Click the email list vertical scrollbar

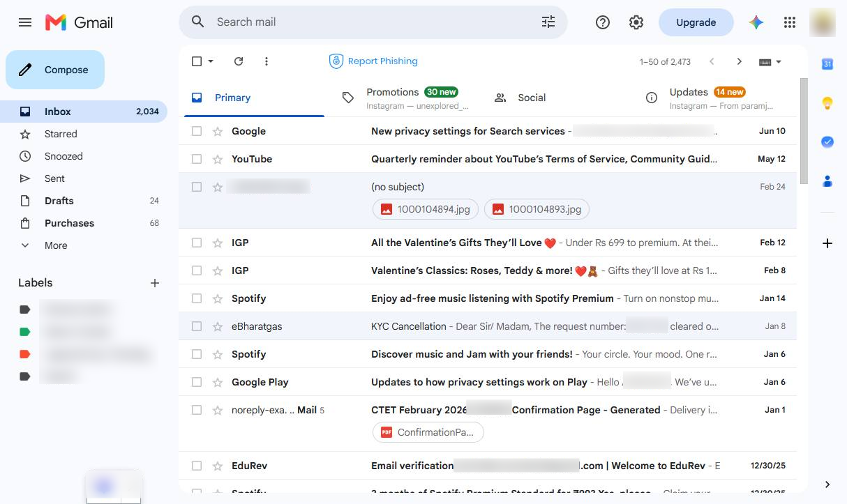coord(804,131)
